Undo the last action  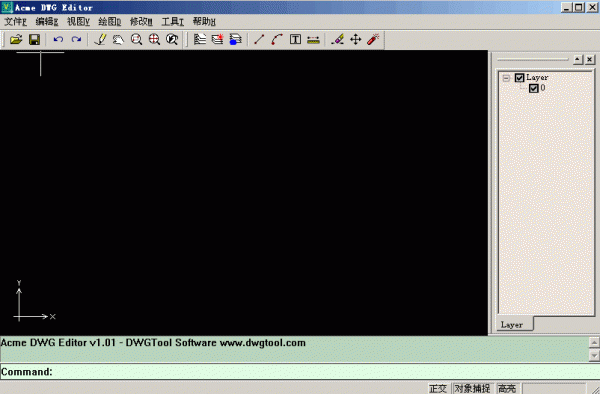tap(58, 39)
